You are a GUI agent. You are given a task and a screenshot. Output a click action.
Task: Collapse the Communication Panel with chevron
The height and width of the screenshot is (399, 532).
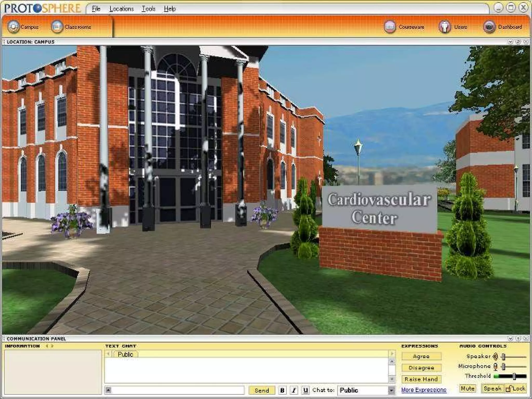tap(510, 338)
